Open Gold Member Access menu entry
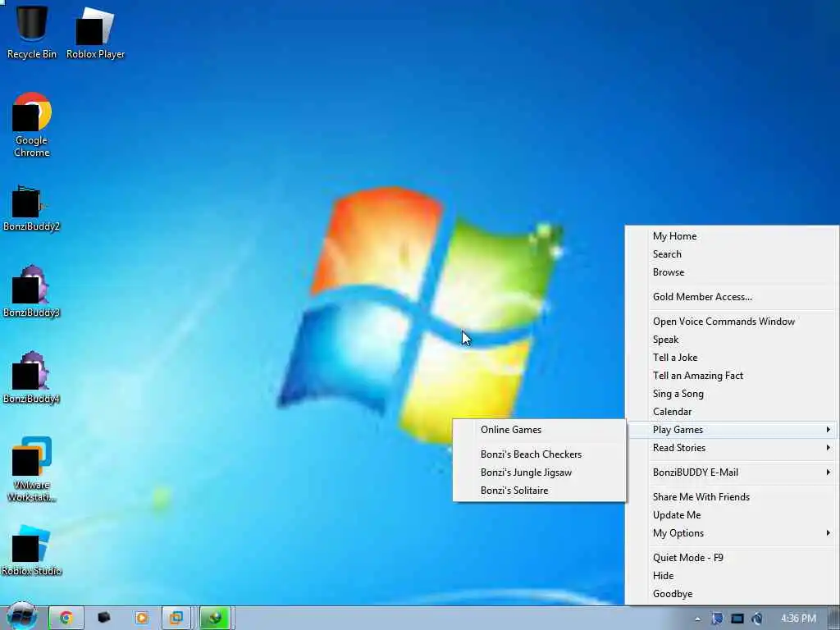840x630 pixels. click(732, 297)
